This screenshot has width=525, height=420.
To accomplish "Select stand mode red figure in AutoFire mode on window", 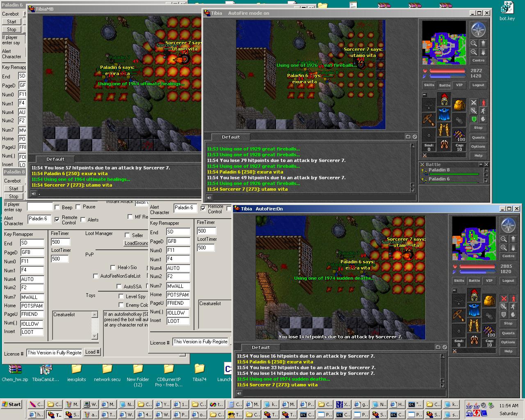I will point(483,103).
